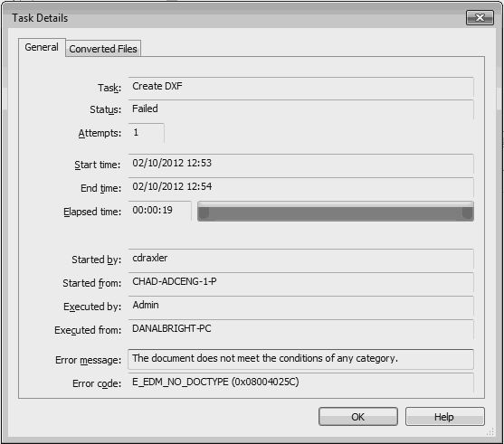Open Help for Task Details

click(445, 417)
